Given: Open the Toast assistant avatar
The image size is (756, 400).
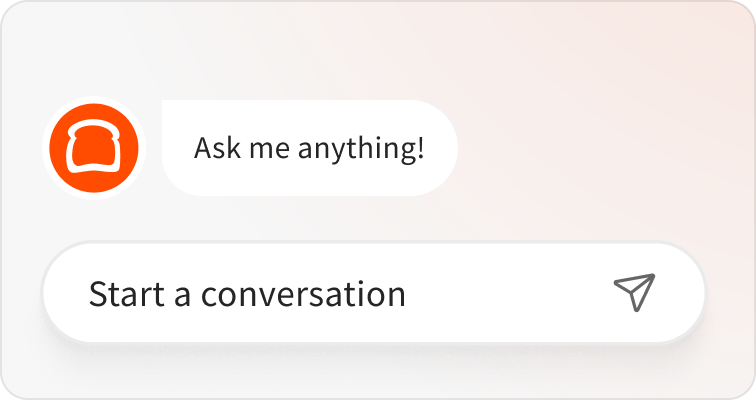Looking at the screenshot, I should click(93, 148).
